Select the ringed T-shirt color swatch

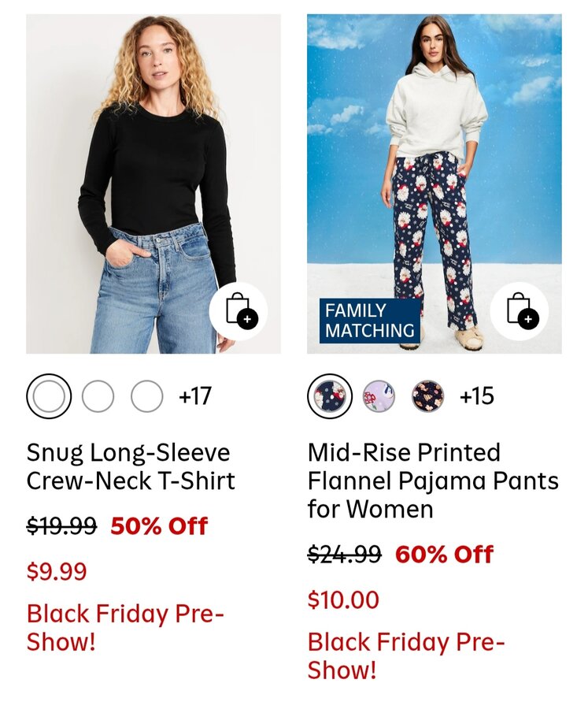49,396
